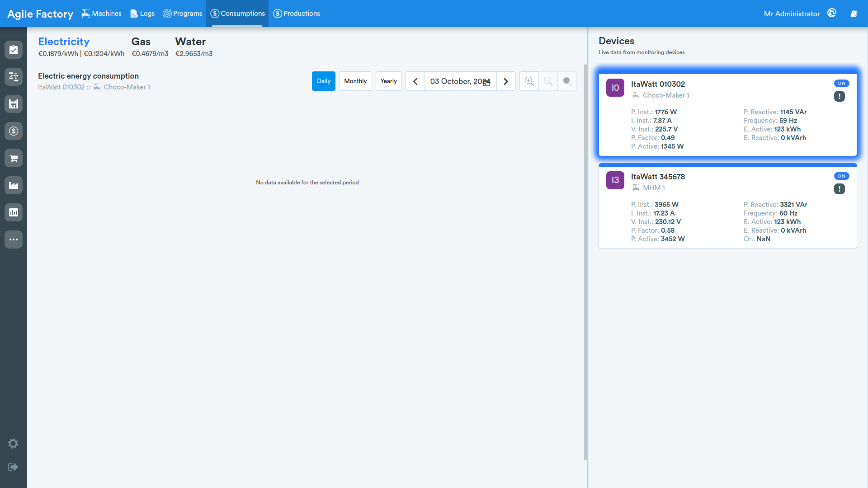Click the logout icon in sidebar
868x488 pixels.
13,467
